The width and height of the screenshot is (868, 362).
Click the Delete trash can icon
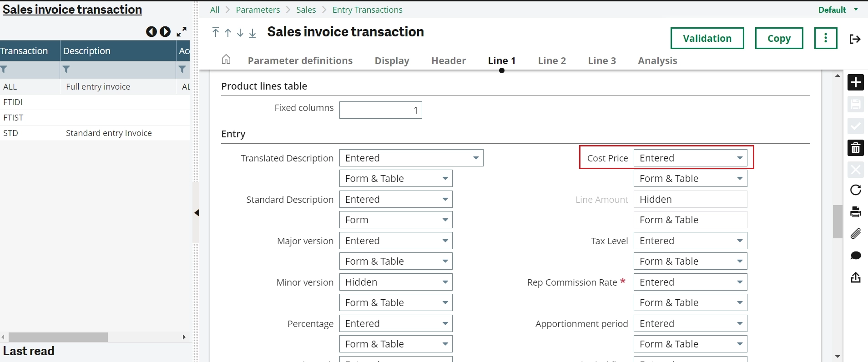[x=855, y=148]
